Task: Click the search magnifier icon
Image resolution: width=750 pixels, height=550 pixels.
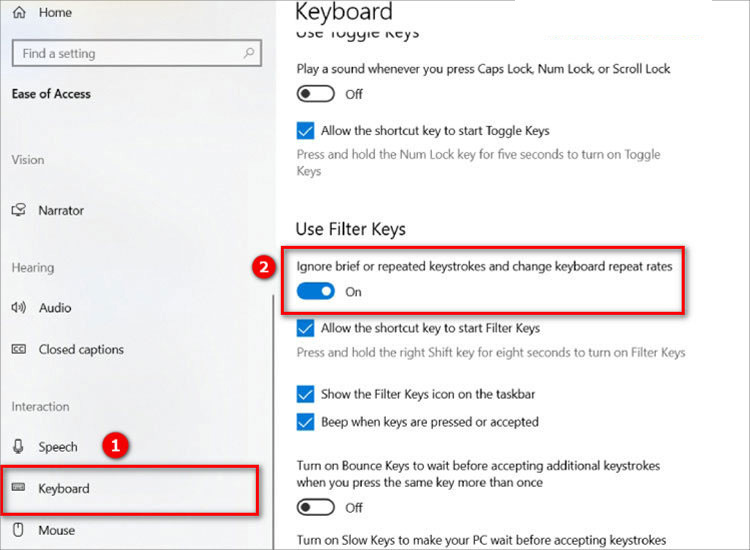Action: pos(249,53)
